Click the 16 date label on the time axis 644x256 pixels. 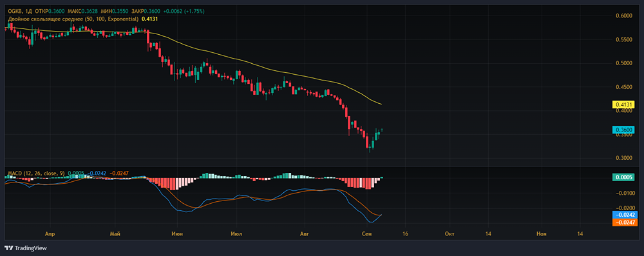[x=405, y=234]
